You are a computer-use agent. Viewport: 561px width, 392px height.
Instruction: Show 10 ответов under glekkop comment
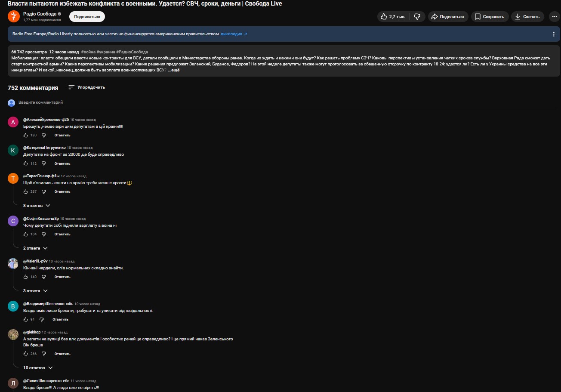38,368
